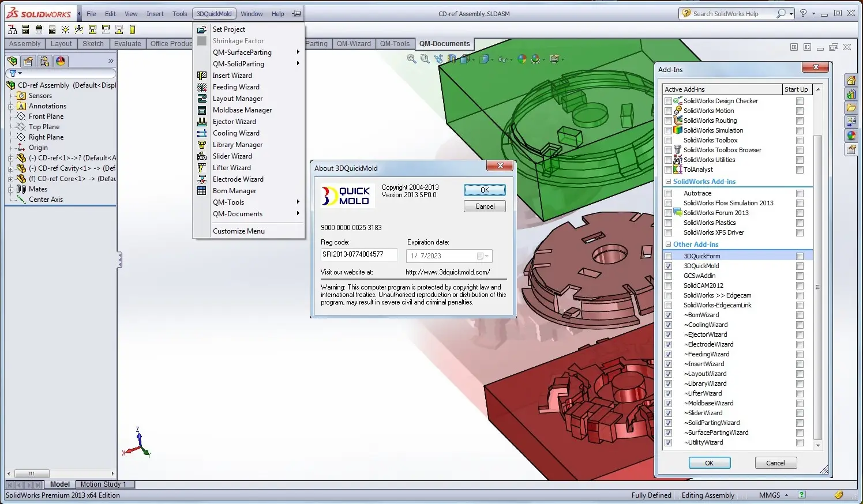
Task: Collapse the SolidWorks Add-ins group
Action: 669,181
